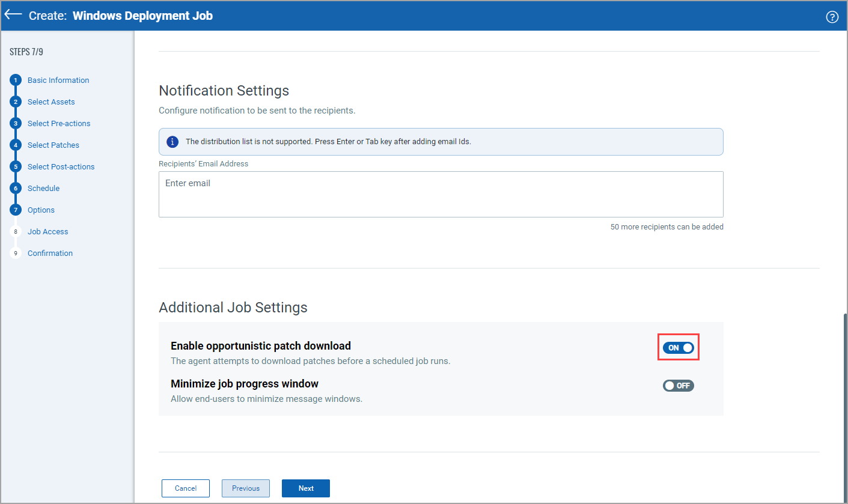Click step 1 circle icon

coord(16,80)
